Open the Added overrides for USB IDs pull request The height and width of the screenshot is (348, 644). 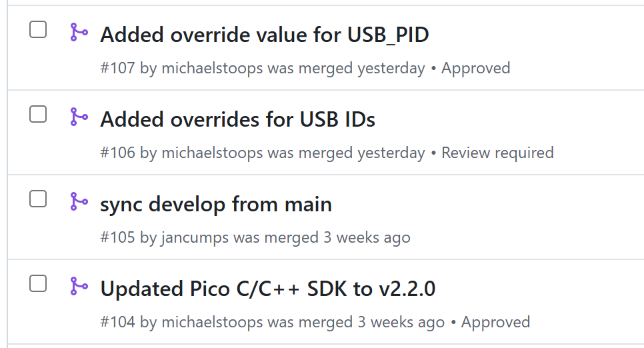click(x=237, y=119)
